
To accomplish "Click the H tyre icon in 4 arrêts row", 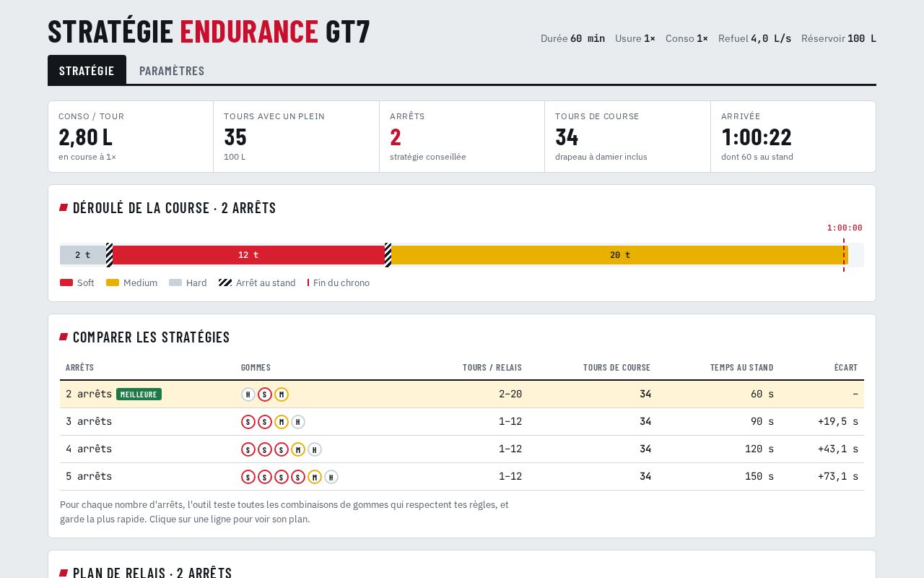I will pyautogui.click(x=315, y=449).
